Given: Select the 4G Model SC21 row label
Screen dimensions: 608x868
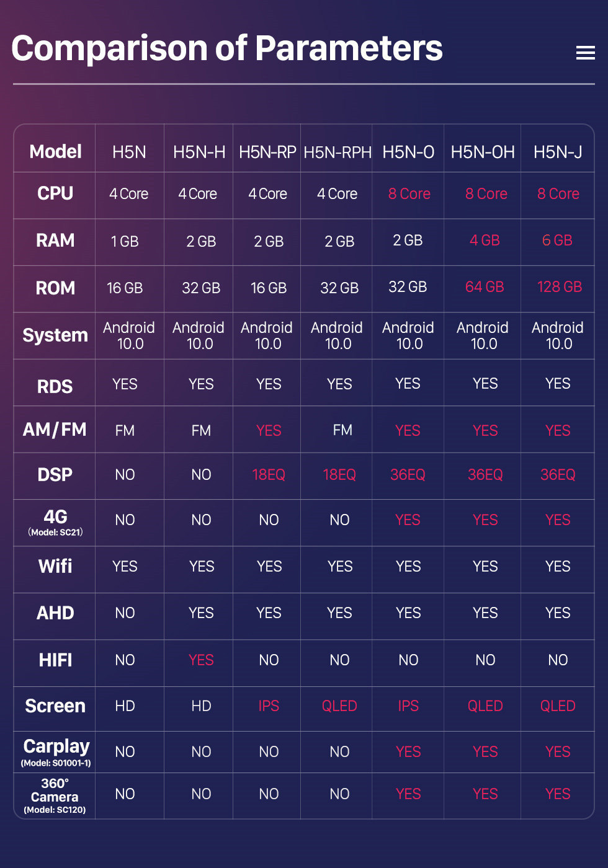Looking at the screenshot, I should pos(55,523).
